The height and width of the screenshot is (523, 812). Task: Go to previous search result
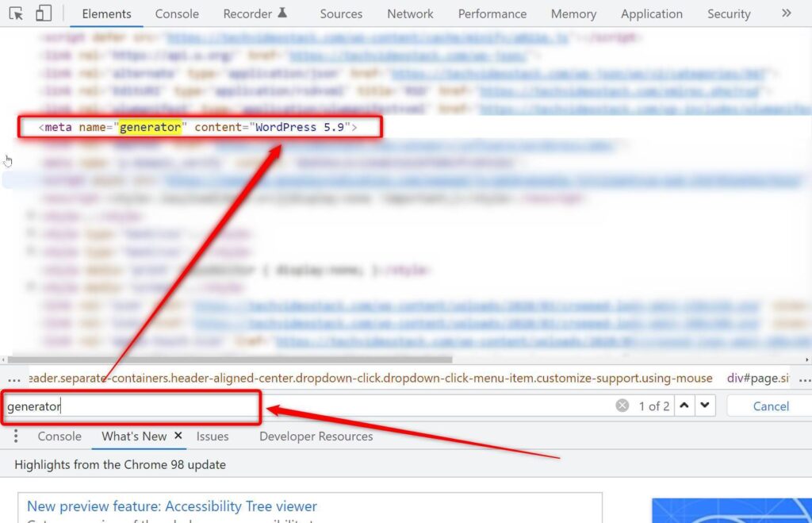684,406
